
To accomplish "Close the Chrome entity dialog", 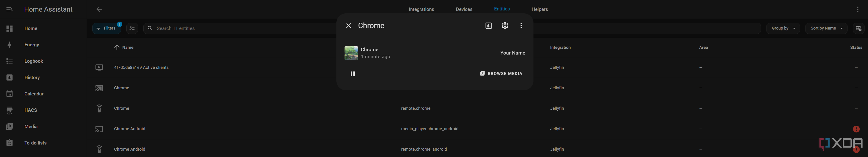I will pos(348,26).
